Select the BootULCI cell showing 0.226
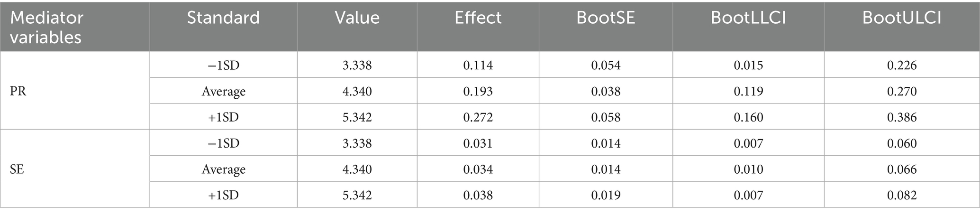The image size is (980, 216). tap(902, 65)
